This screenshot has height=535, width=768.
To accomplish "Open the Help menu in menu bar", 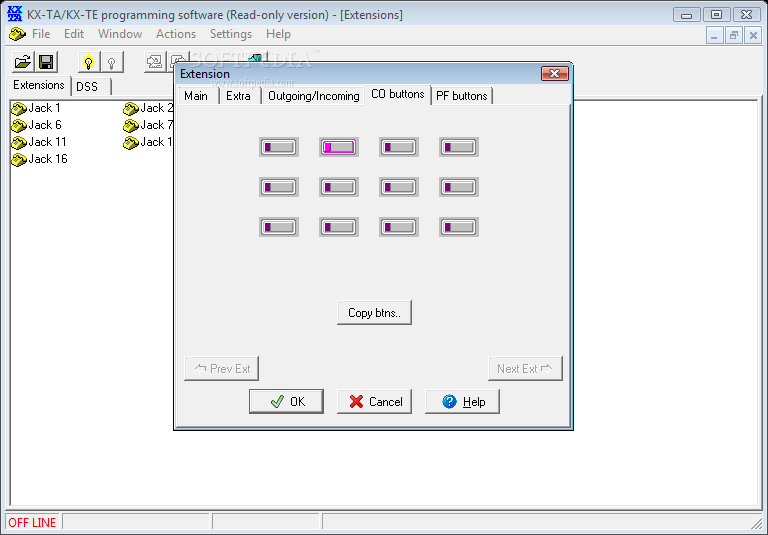I will coord(278,34).
